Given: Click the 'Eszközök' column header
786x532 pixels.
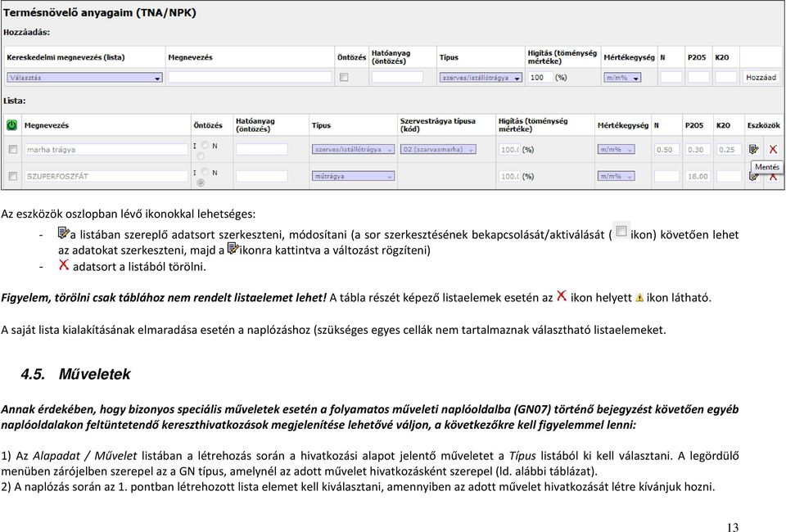Looking at the screenshot, I should pyautogui.click(x=763, y=125).
